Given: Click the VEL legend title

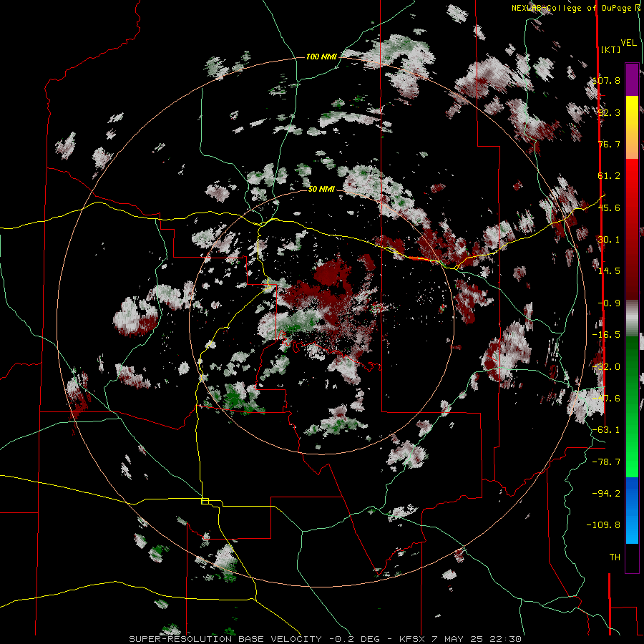Looking at the screenshot, I should pyautogui.click(x=628, y=43).
